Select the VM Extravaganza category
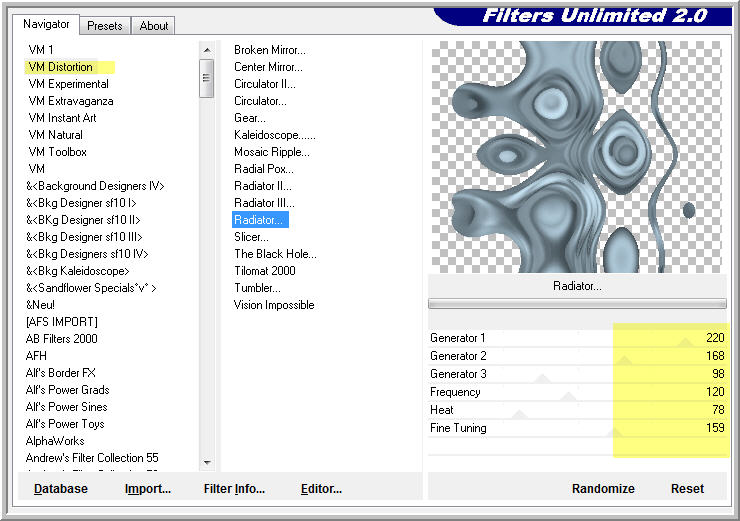This screenshot has height=521, width=740. 71,101
